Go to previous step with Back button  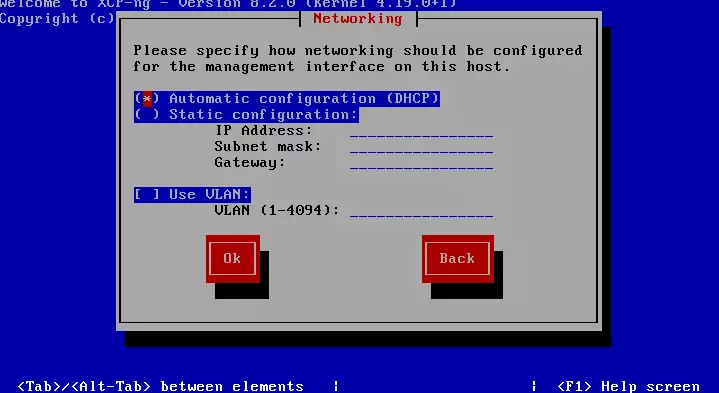[458, 259]
